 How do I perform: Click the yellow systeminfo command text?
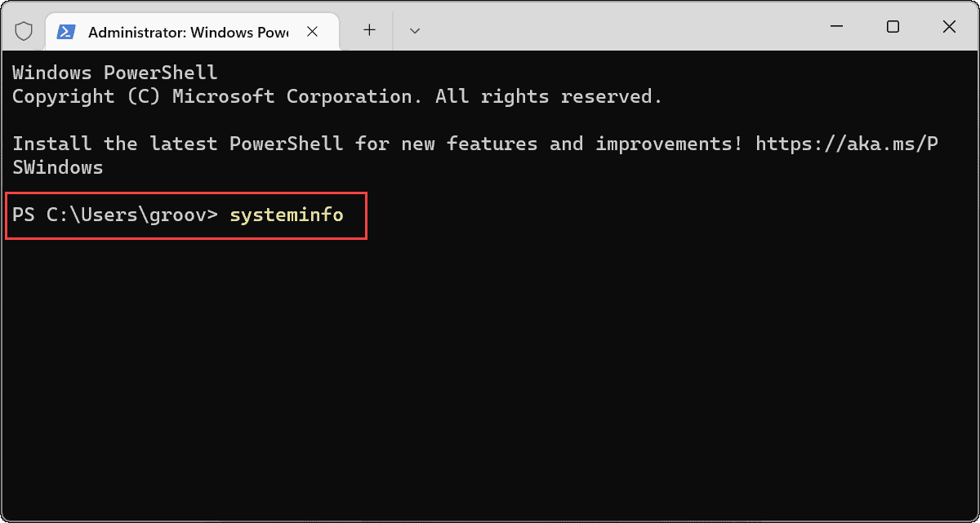click(287, 216)
